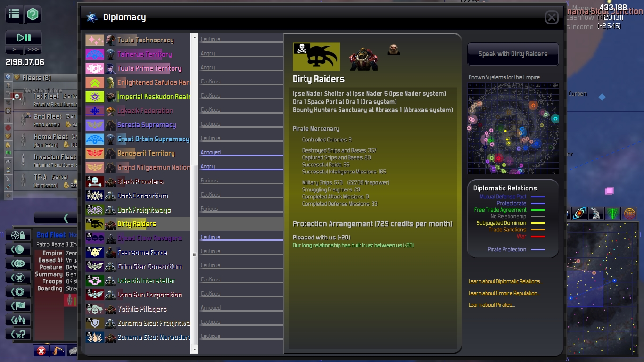Click the ringed planet map overlay icon
This screenshot has width=644, height=362.
pos(579,214)
